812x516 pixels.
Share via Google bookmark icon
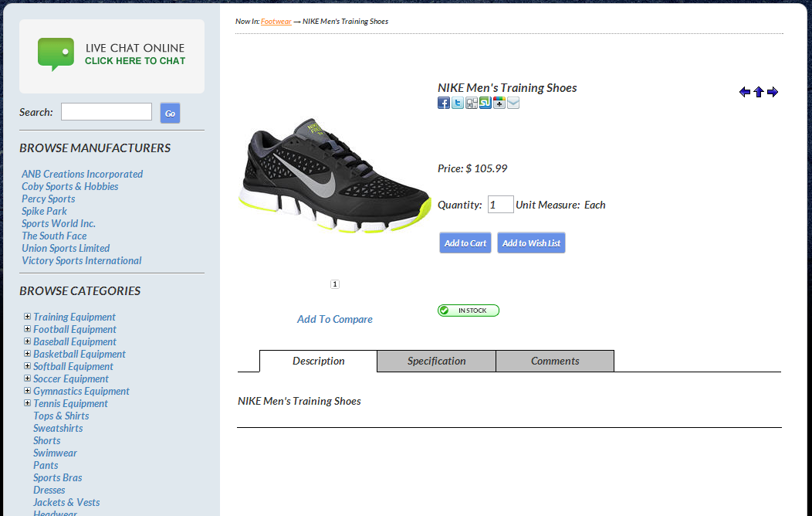(x=499, y=103)
